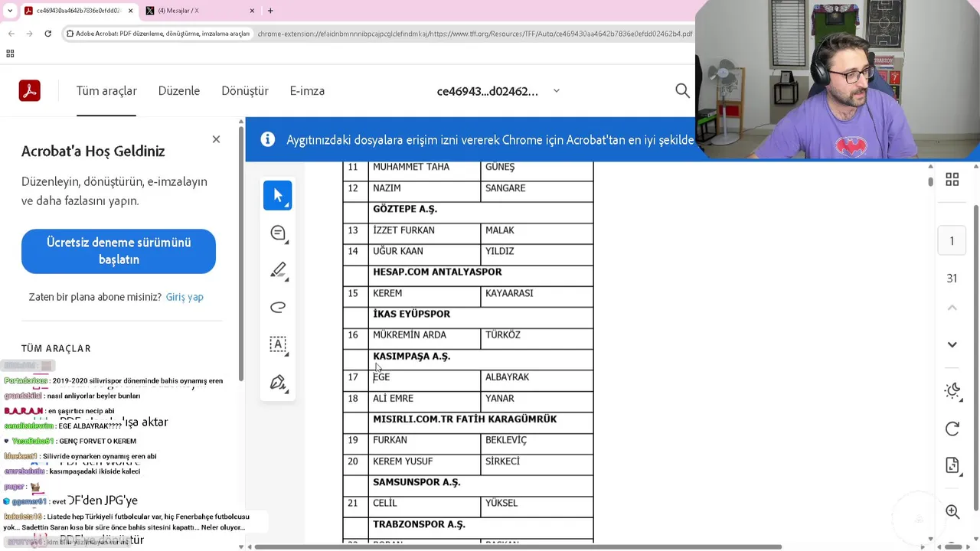Select the fill and sign pen tool
Image resolution: width=980 pixels, height=551 pixels.
[278, 382]
